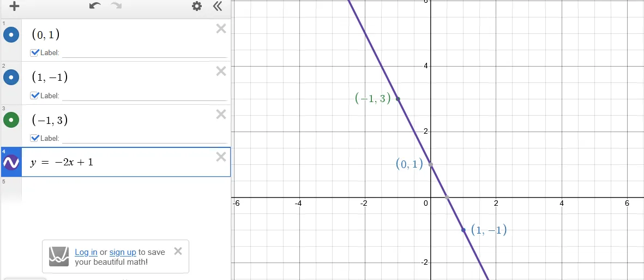
Task: Click the Desmos graph icon in the popup
Action: click(x=59, y=257)
